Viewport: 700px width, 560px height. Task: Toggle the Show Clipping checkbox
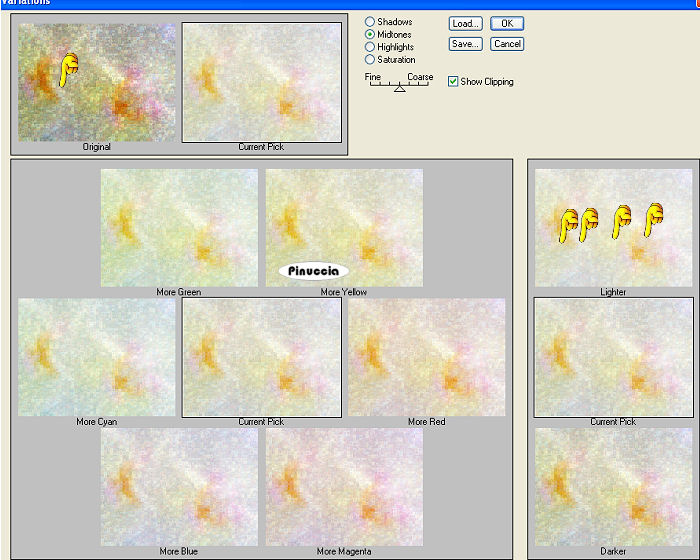[453, 81]
